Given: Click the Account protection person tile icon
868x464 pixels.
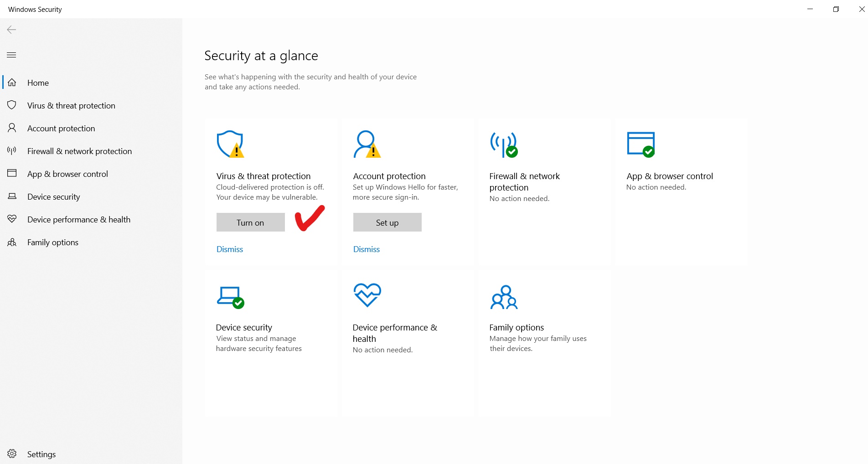Looking at the screenshot, I should (x=367, y=144).
